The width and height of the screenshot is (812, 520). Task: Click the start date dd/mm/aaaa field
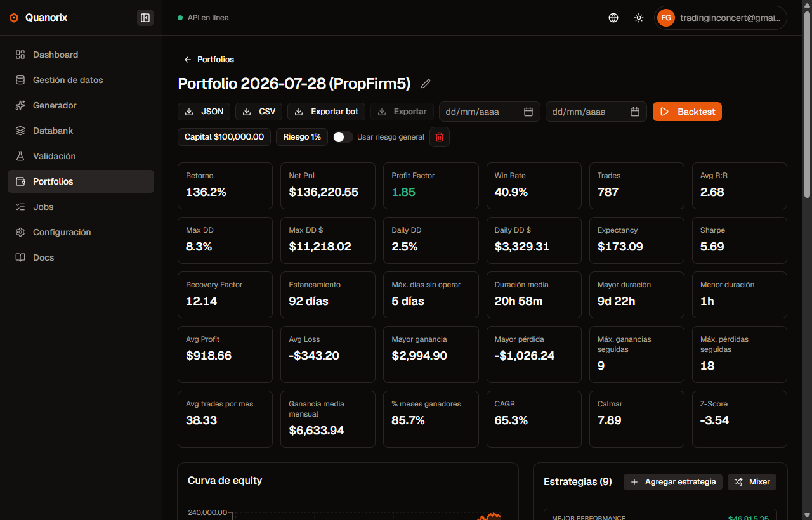(490, 112)
